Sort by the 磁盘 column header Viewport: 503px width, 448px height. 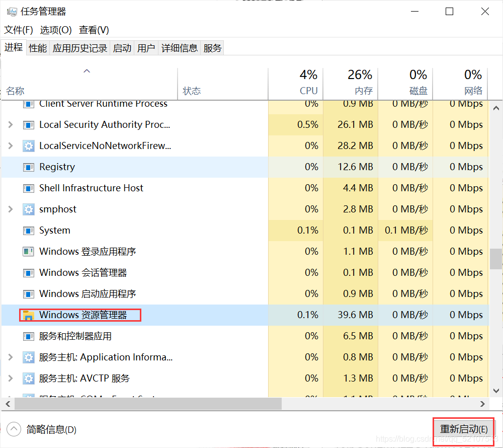click(x=405, y=84)
